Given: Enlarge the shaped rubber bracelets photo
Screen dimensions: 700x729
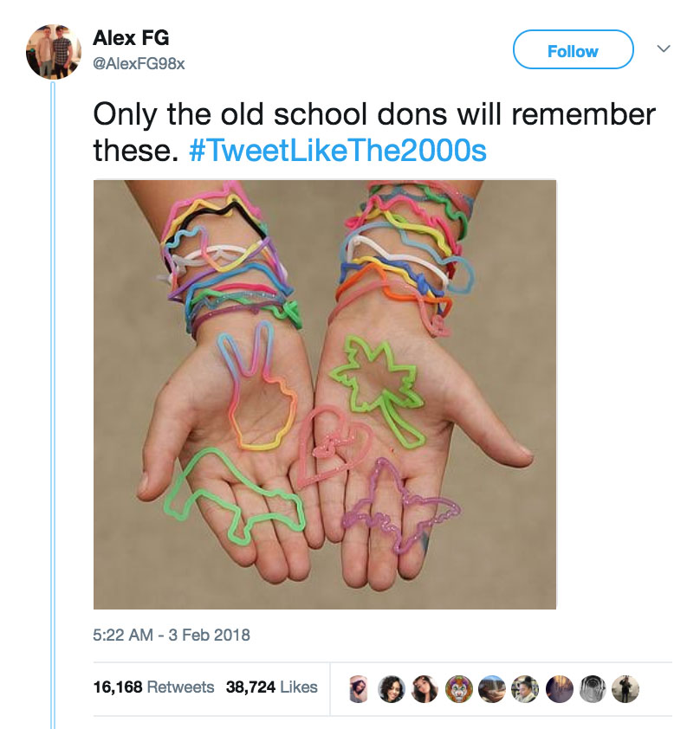Looking at the screenshot, I should coord(325,394).
